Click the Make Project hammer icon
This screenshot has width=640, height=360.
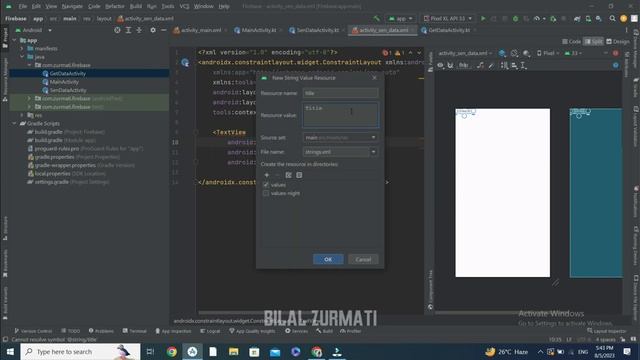(x=376, y=18)
